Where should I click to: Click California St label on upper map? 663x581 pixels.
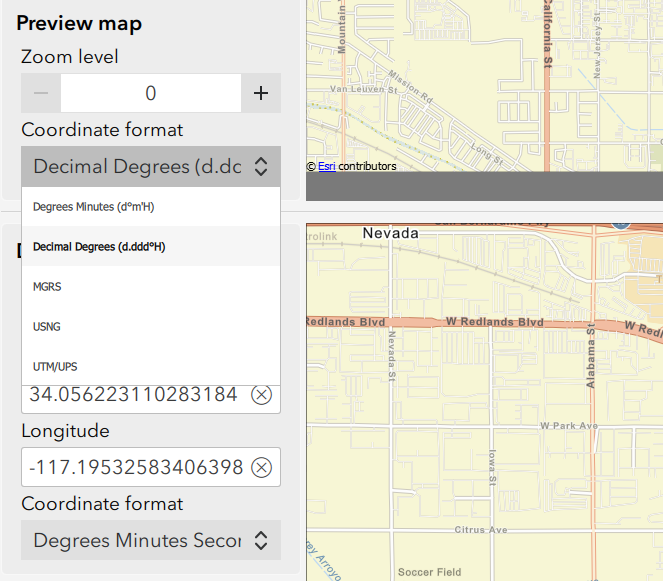(x=548, y=34)
